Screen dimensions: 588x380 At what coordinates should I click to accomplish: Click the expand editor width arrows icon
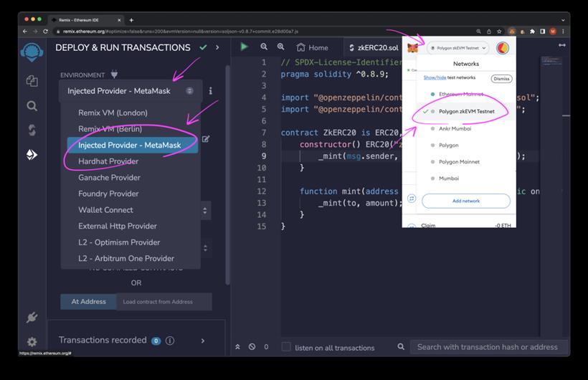tap(561, 45)
